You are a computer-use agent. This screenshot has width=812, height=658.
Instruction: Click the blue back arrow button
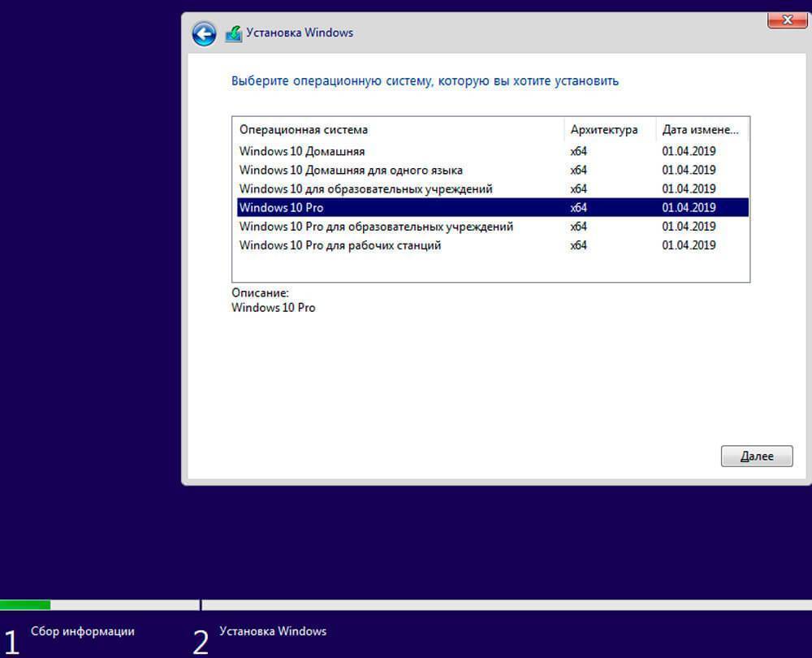(204, 33)
